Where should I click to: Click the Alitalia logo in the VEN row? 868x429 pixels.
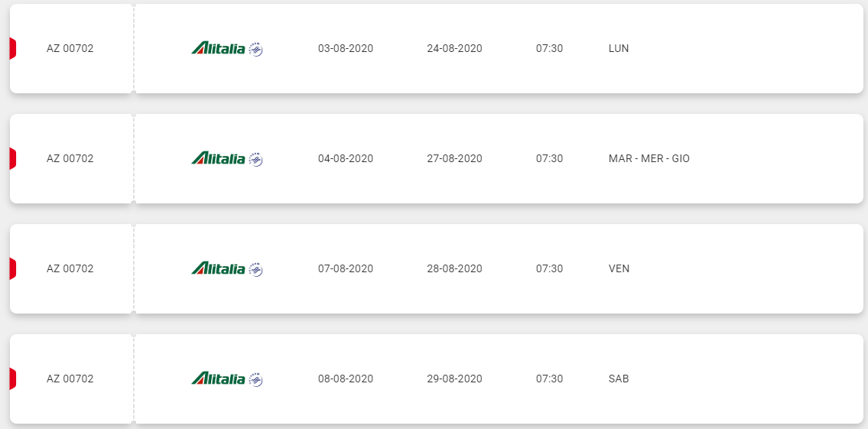pyautogui.click(x=218, y=268)
